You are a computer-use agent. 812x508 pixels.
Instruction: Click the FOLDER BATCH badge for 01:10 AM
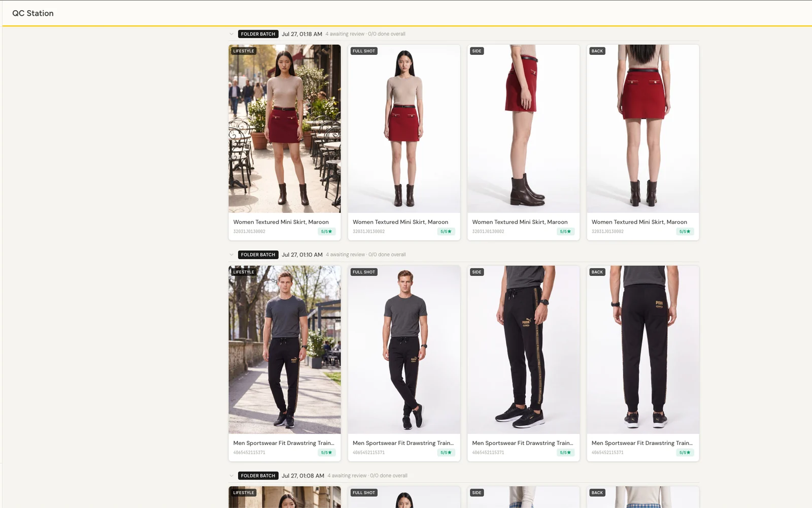pos(258,255)
